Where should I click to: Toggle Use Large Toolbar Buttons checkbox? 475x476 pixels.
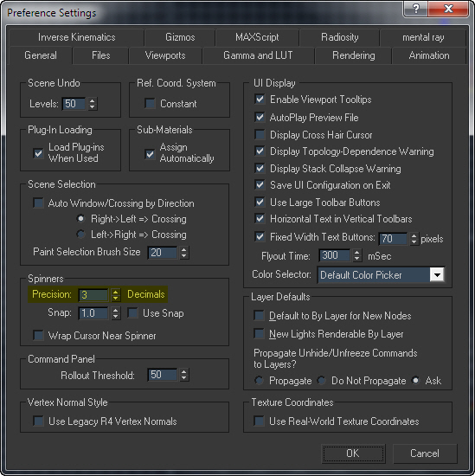pyautogui.click(x=260, y=203)
